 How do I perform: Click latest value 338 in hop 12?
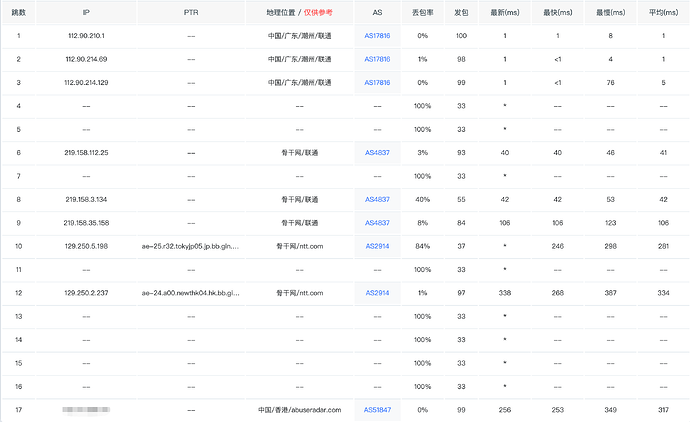[x=505, y=293]
